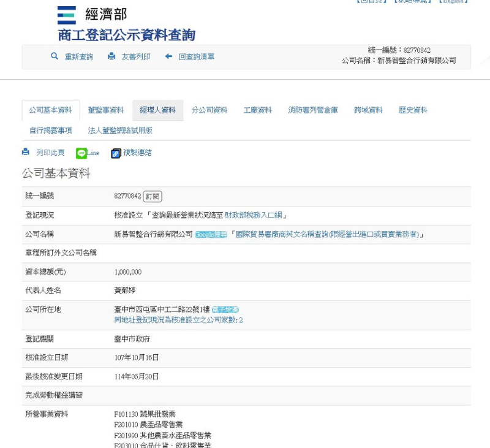Click the address 臺中市西屯區中工二路22號1樓

[x=162, y=309]
